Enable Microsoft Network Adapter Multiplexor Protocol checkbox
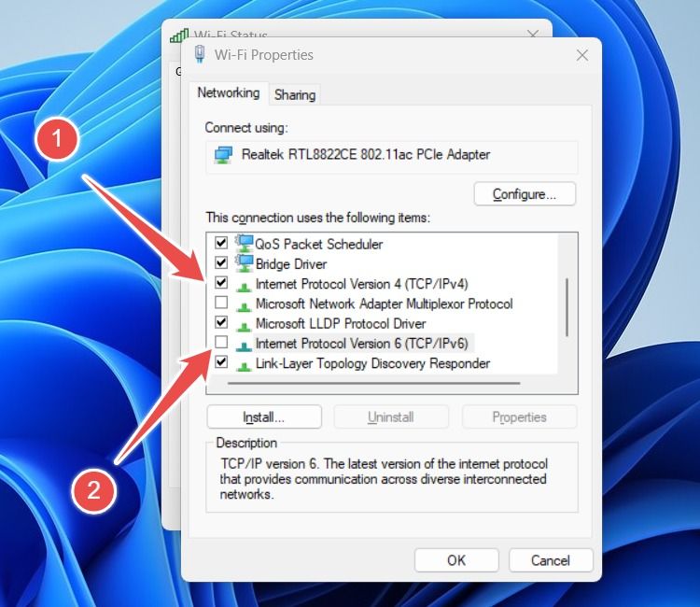700x607 pixels. point(221,303)
